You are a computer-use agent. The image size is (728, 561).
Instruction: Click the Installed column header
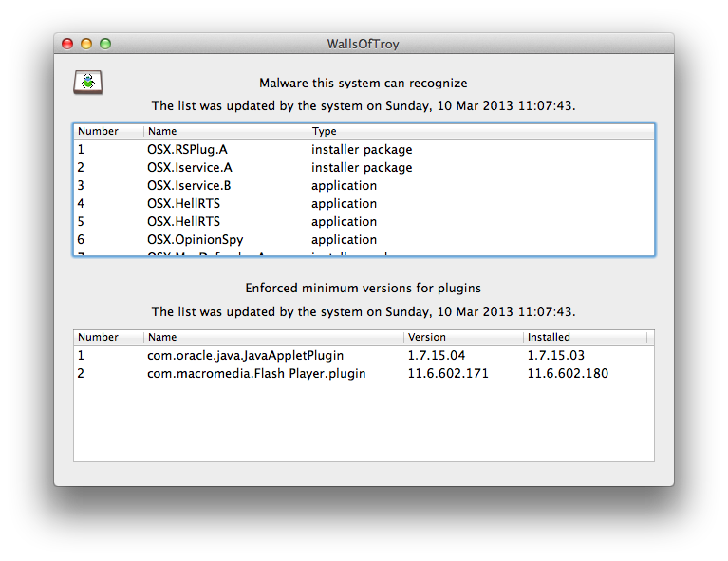pyautogui.click(x=584, y=337)
